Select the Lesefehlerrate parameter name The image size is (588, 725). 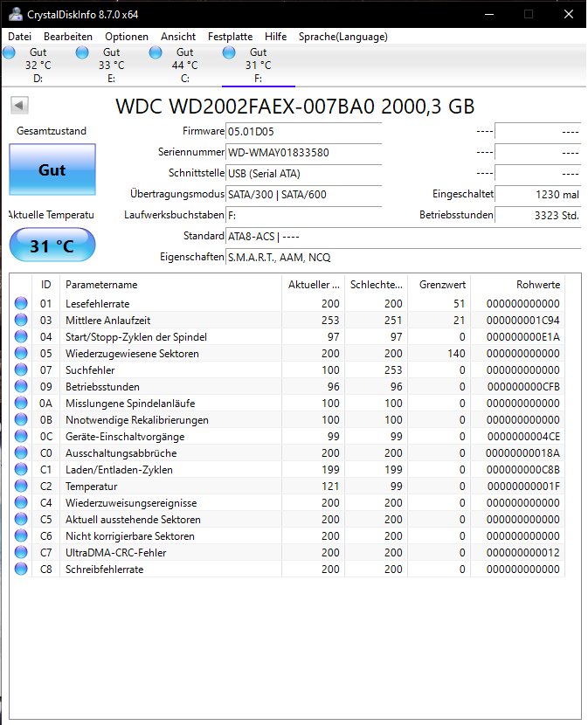click(x=98, y=304)
